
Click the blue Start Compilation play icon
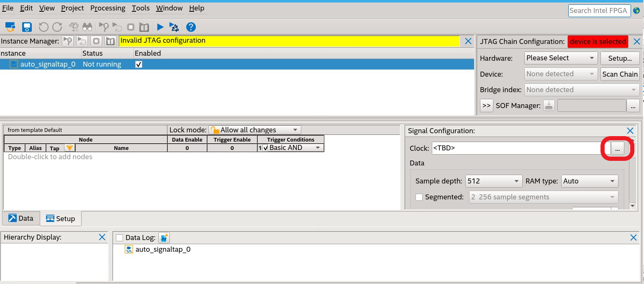pyautogui.click(x=160, y=27)
